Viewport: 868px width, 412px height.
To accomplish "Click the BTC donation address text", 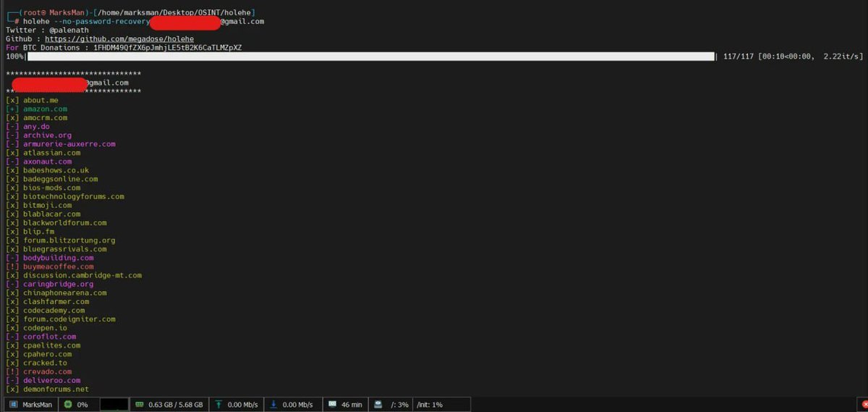I will click(x=168, y=48).
